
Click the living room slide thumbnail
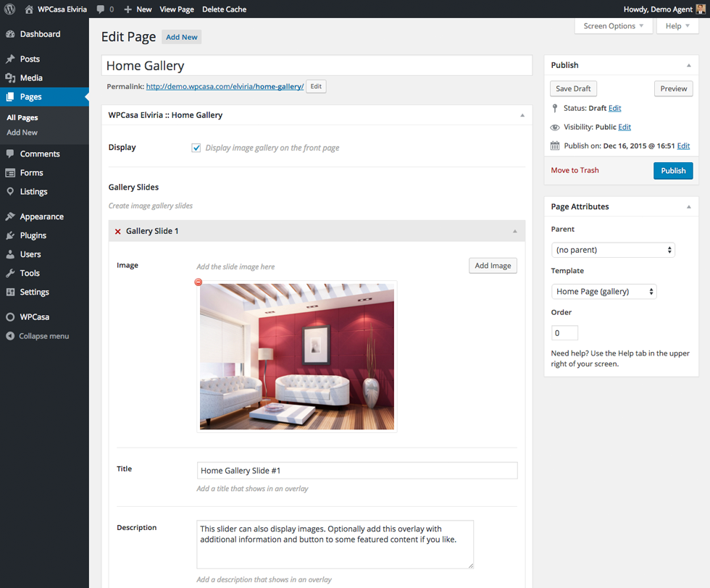(x=297, y=356)
